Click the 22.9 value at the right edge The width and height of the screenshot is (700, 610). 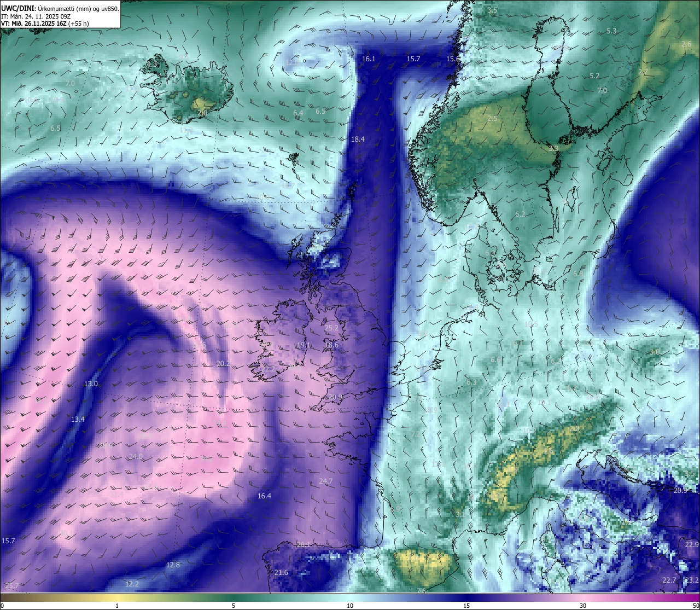tap(692, 544)
